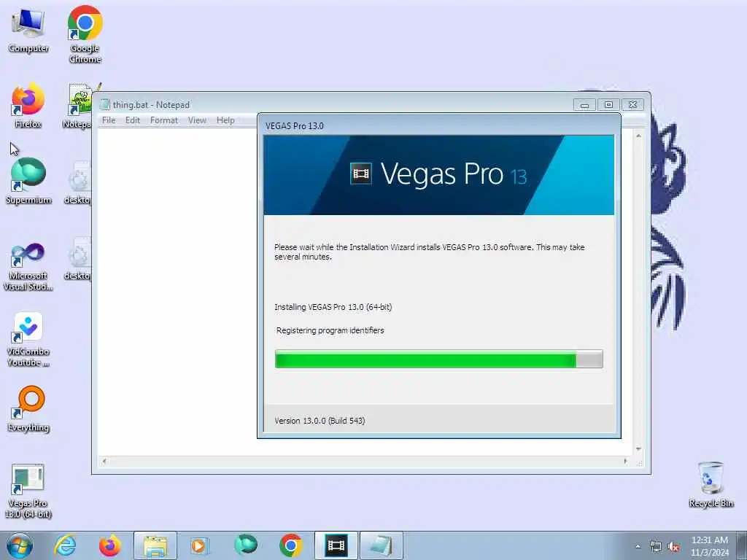Open the taskbar clock and date
This screenshot has height=560, width=747.
click(710, 546)
